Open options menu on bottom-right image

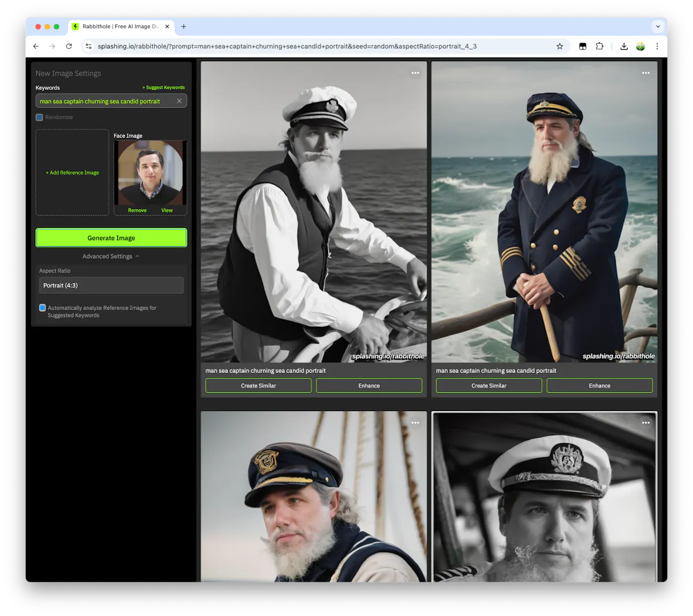tap(646, 423)
